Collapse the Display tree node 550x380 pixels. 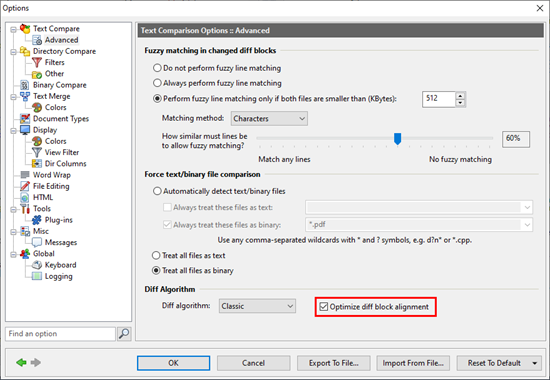coord(13,131)
